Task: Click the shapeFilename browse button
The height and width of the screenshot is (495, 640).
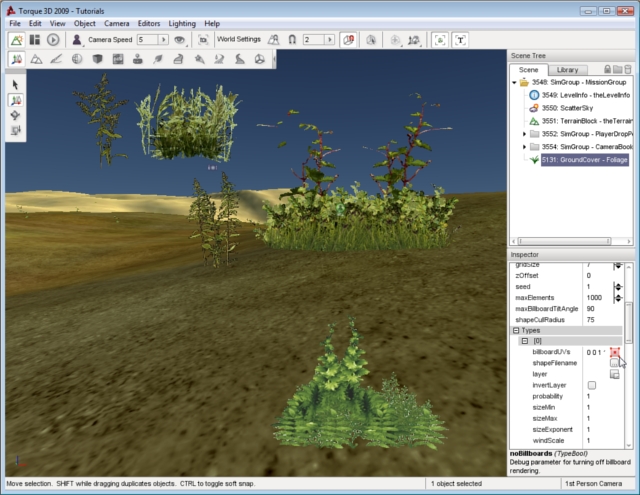Action: click(615, 364)
